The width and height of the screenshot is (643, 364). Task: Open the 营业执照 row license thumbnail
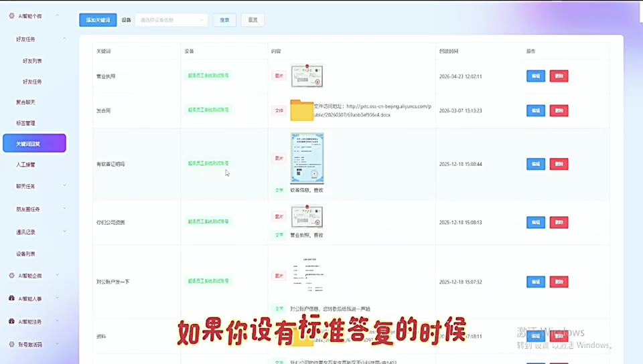(307, 76)
